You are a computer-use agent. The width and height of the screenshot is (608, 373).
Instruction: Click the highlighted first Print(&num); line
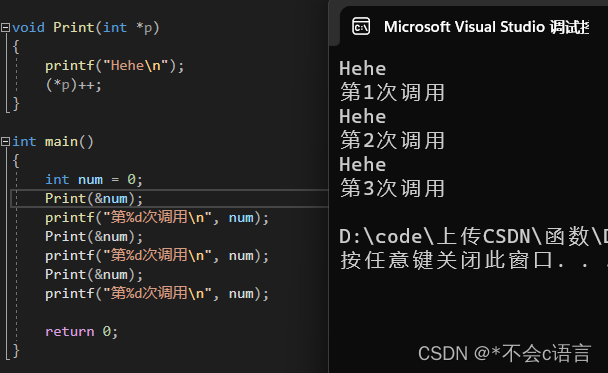(94, 199)
